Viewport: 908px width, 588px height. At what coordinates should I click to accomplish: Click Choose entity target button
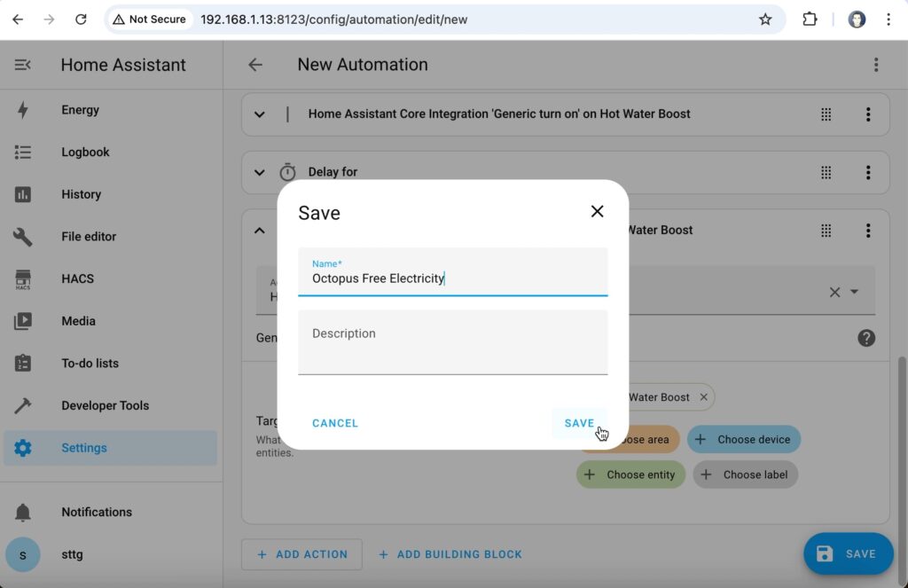pos(630,474)
